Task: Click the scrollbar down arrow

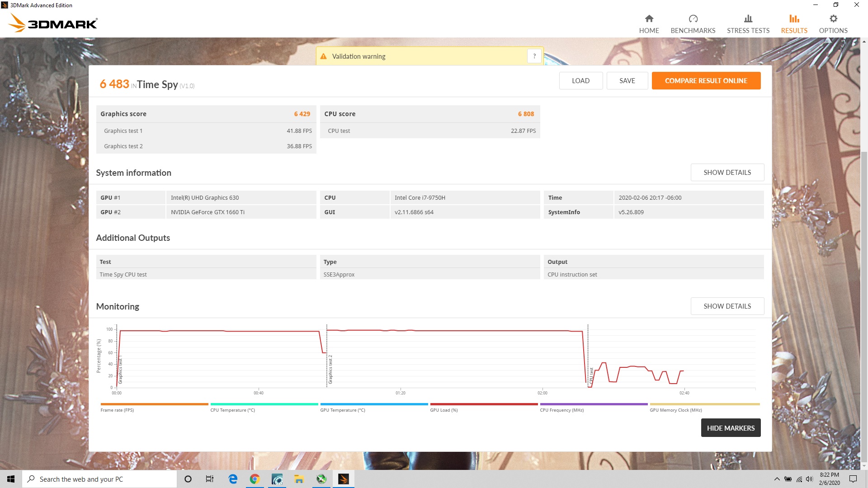Action: click(864, 466)
